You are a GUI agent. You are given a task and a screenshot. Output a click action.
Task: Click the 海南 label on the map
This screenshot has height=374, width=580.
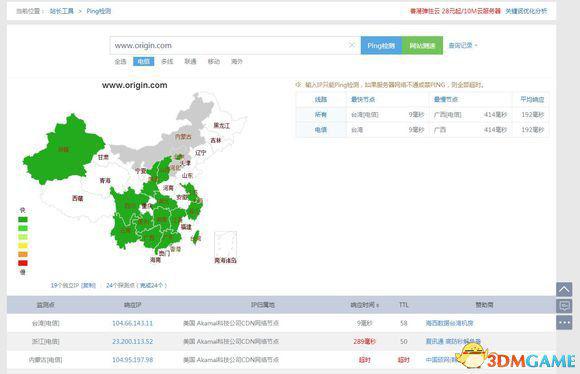click(x=155, y=260)
